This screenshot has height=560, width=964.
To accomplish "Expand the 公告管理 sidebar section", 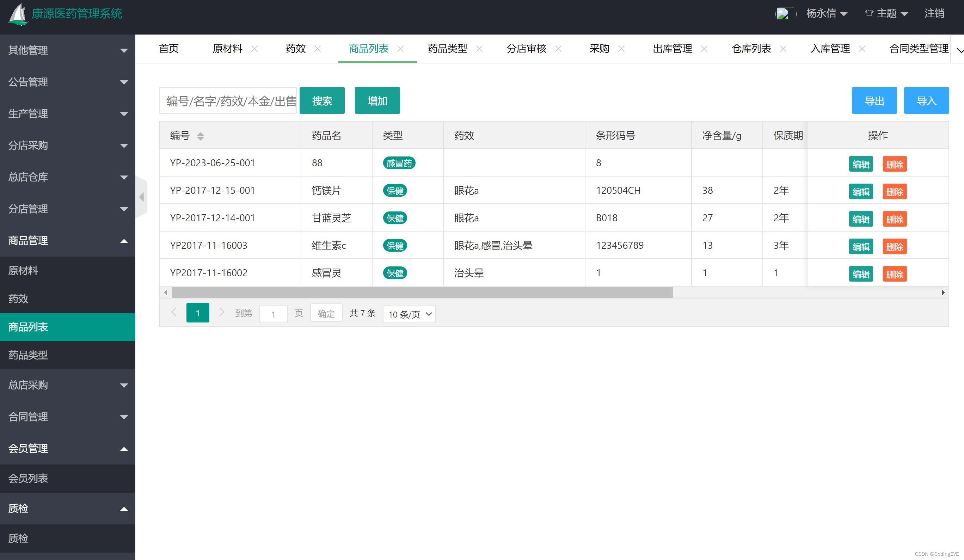I will (67, 82).
